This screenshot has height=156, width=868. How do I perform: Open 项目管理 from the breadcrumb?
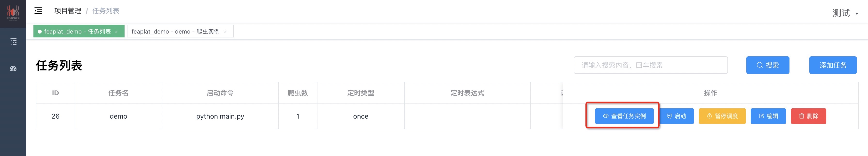click(67, 11)
